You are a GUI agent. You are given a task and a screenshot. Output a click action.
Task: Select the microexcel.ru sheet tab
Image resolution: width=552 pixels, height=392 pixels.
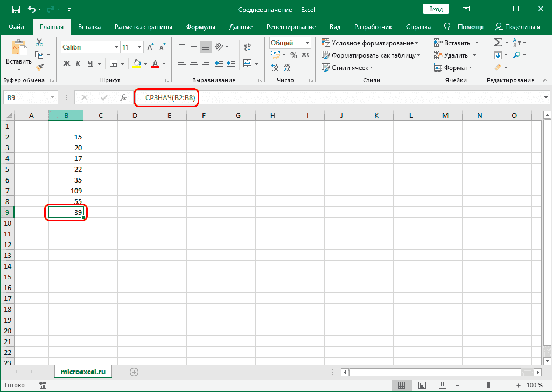tap(83, 371)
